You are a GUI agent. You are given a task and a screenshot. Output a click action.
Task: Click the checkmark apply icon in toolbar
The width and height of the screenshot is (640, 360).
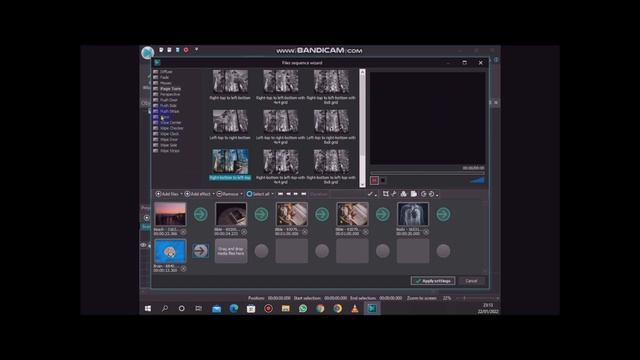[x=370, y=194]
